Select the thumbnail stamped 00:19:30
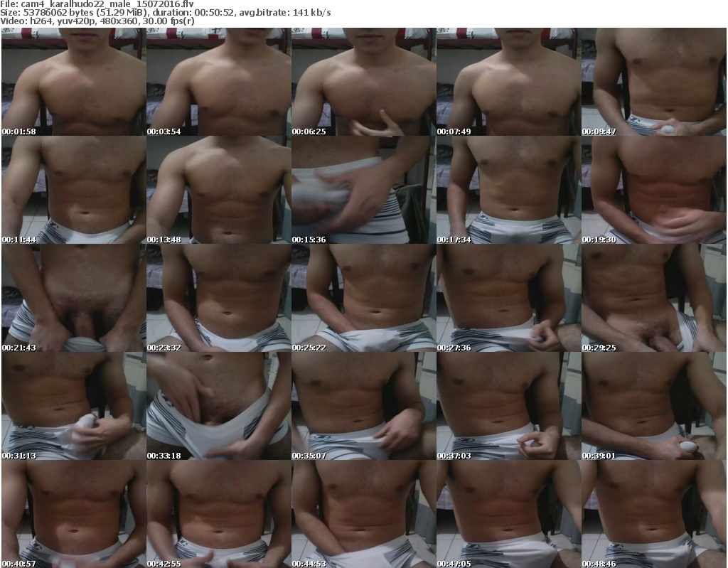The height and width of the screenshot is (568, 728). (654, 190)
